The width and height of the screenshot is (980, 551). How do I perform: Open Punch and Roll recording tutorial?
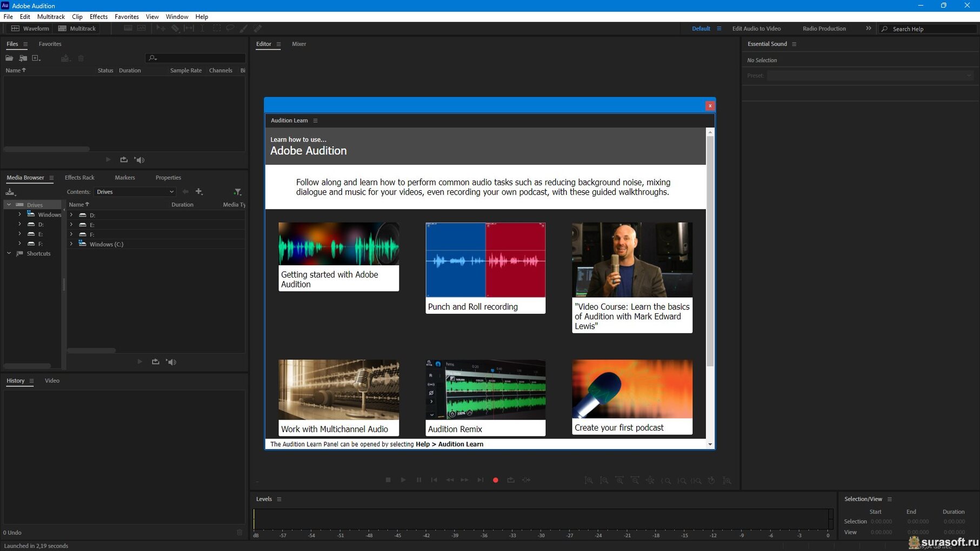point(485,268)
